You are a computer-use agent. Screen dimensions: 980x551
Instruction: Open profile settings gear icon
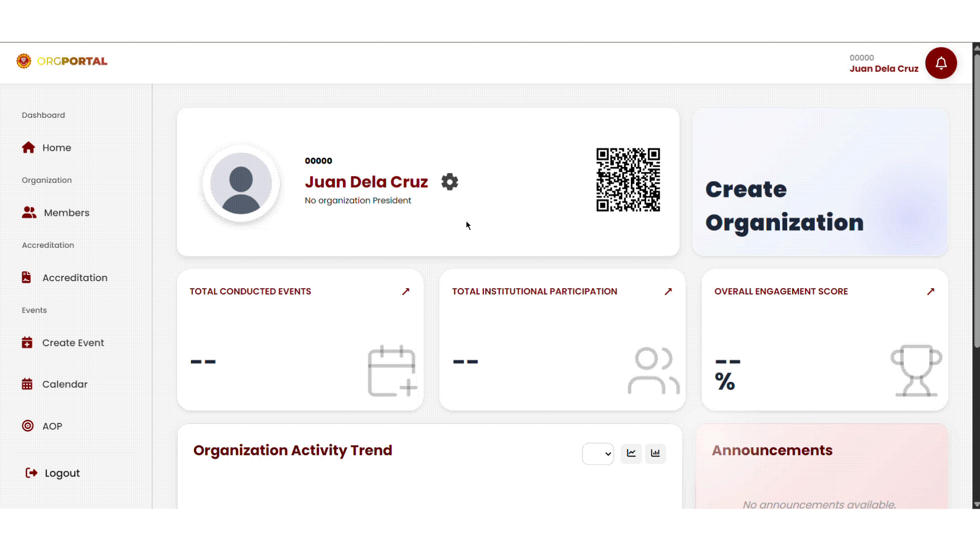click(x=450, y=182)
